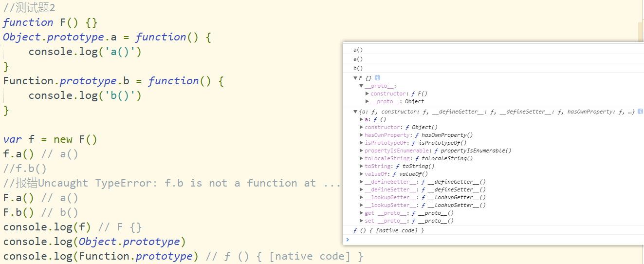The image size is (644, 264).
Task: Expand constructor: ƒ F() entry
Action: (x=367, y=94)
